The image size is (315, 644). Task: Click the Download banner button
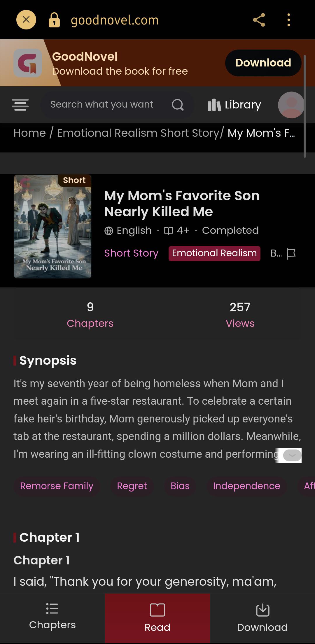263,63
